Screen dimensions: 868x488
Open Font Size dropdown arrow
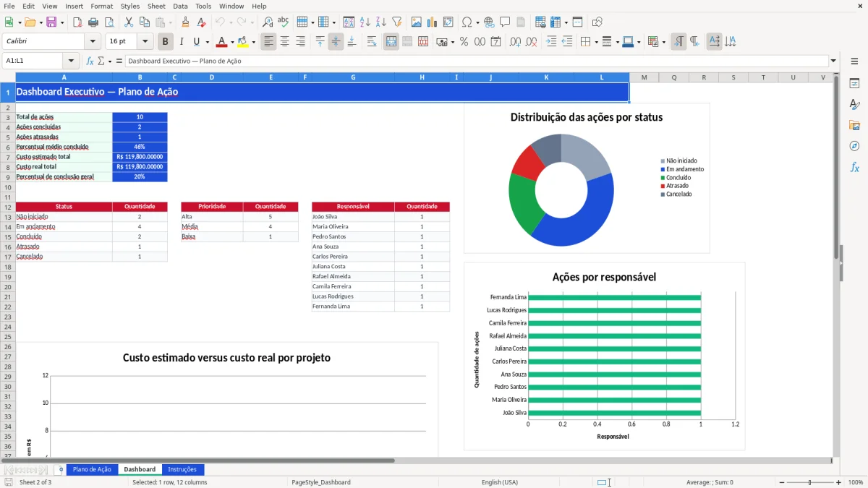click(x=145, y=42)
